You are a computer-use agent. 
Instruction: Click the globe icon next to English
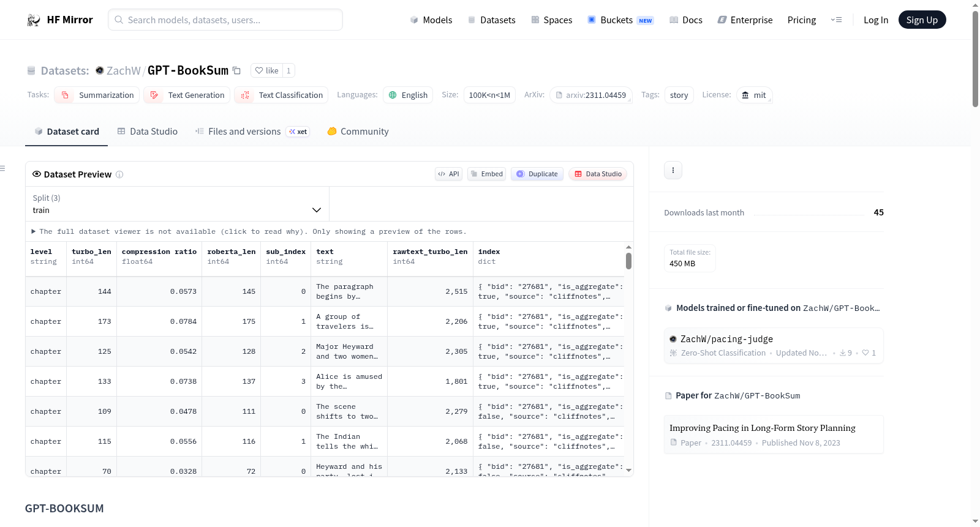pyautogui.click(x=393, y=95)
